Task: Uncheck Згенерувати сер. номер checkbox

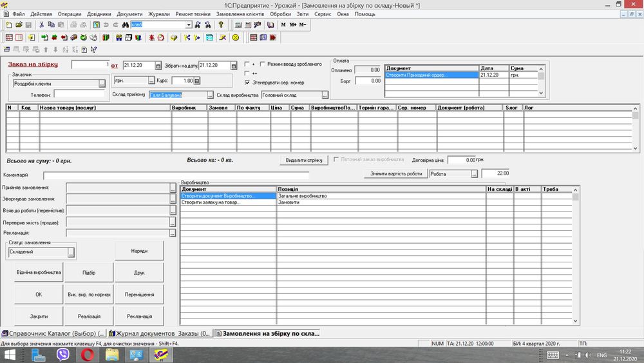Action: tap(247, 83)
